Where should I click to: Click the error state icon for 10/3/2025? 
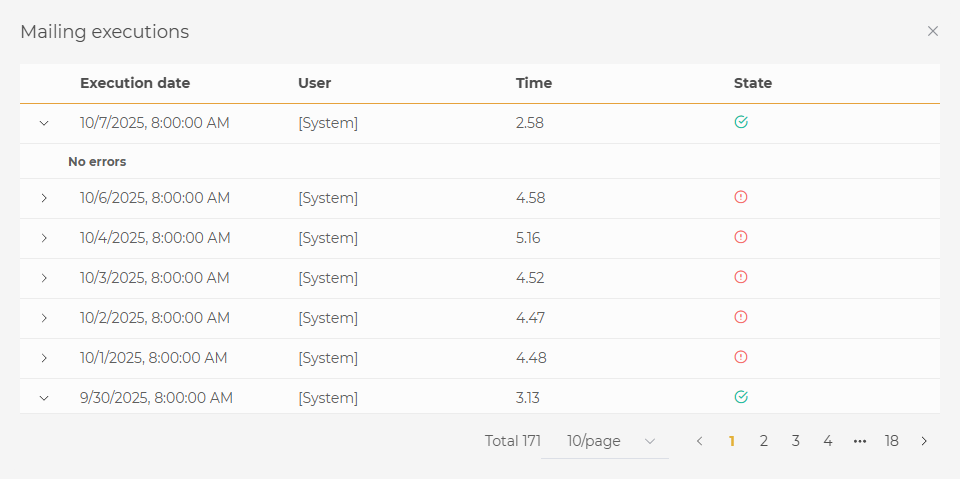(x=741, y=278)
